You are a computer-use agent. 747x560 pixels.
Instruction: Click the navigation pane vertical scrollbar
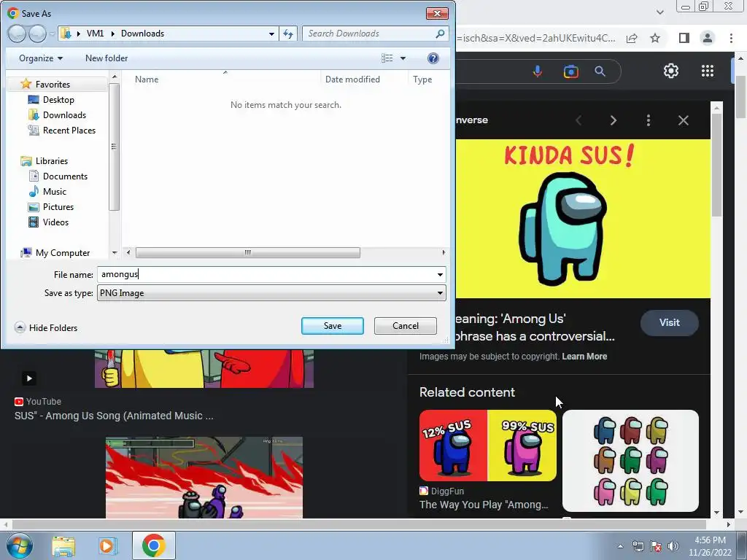[x=114, y=147]
